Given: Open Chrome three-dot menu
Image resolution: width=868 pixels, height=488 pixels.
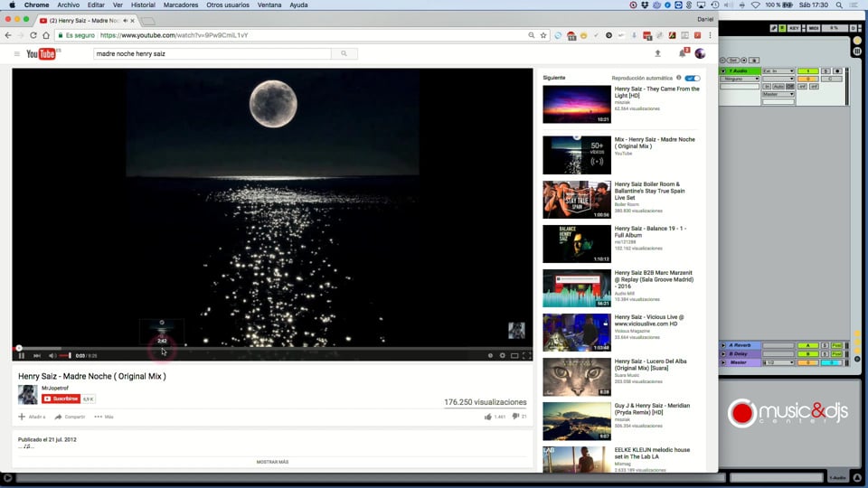Looking at the screenshot, I should pyautogui.click(x=711, y=35).
